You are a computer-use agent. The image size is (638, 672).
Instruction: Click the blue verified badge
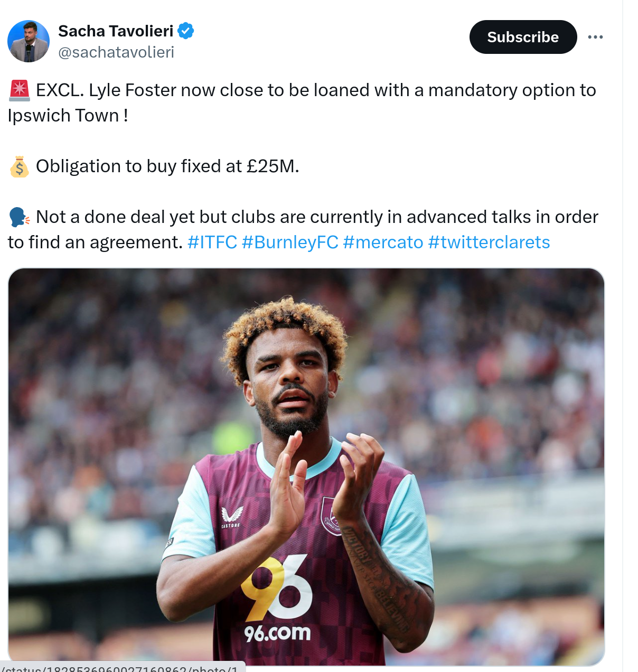click(185, 31)
